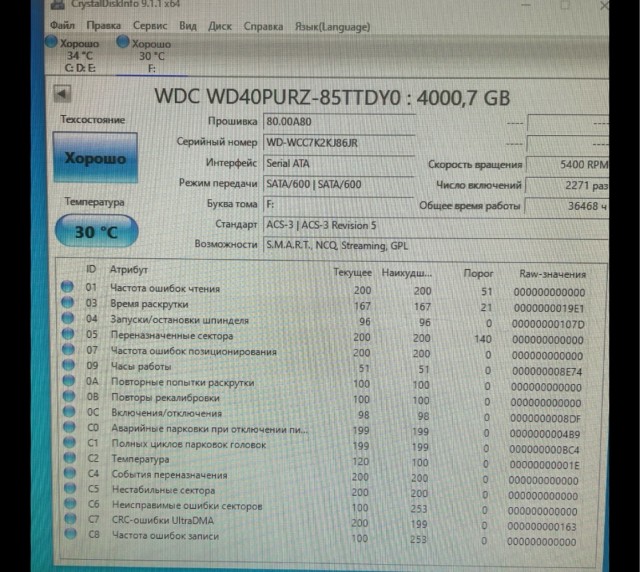Click the 30 °C temperature button
The image size is (640, 572).
pos(96,231)
